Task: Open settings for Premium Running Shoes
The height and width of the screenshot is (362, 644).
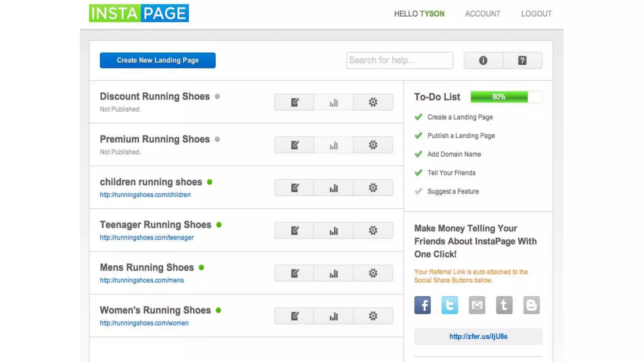Action: click(x=373, y=145)
